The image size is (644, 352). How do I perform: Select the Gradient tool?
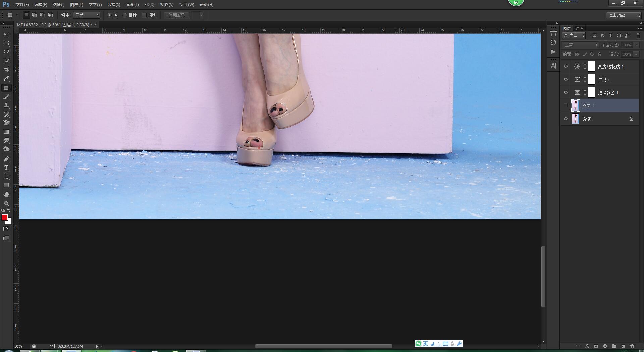6,132
